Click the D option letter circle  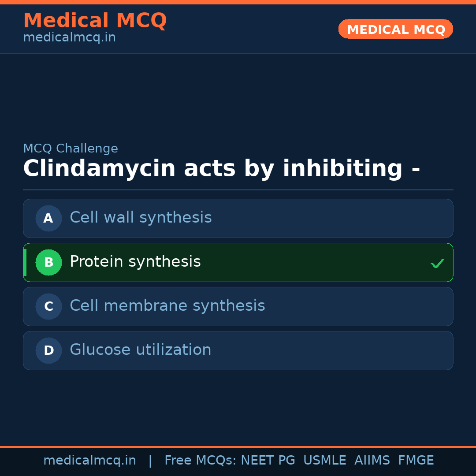pyautogui.click(x=48, y=350)
